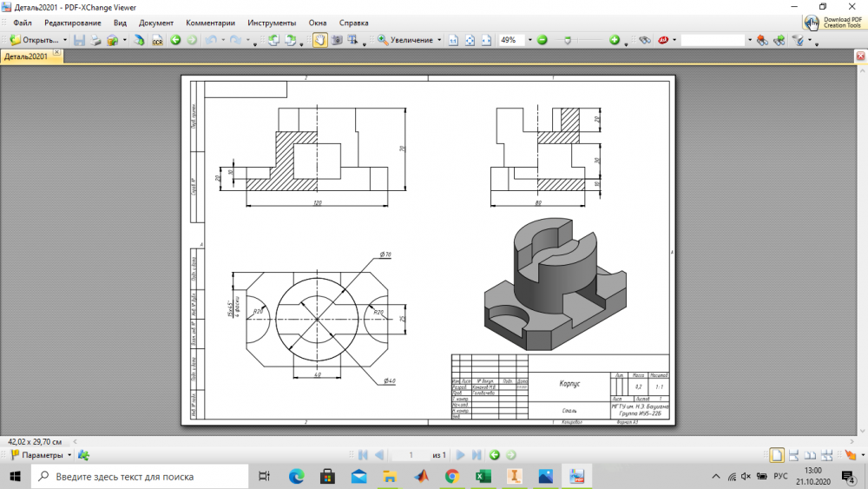Switch to the Деталь20201 document tab

(26, 56)
